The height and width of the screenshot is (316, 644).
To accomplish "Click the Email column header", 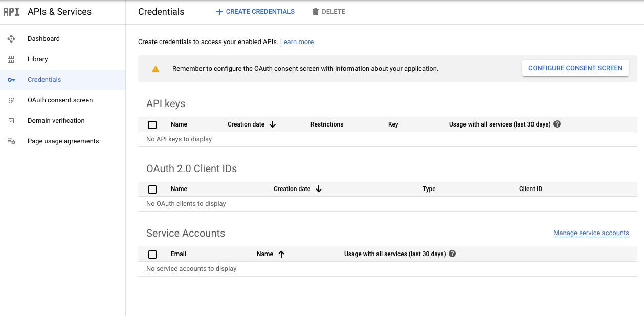I will click(179, 254).
